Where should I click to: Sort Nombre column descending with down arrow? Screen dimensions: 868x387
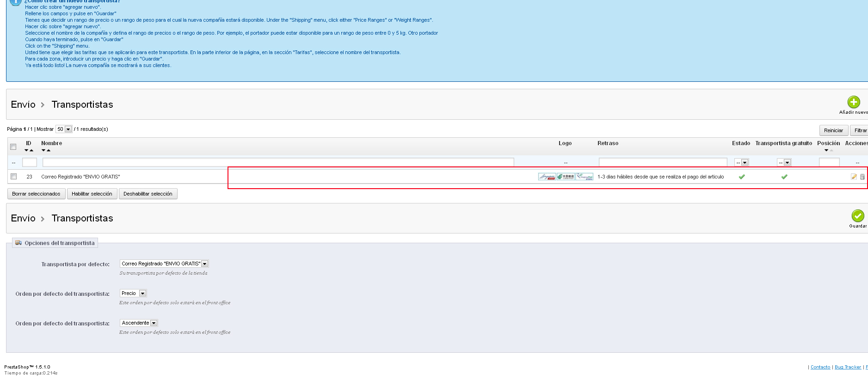click(43, 150)
